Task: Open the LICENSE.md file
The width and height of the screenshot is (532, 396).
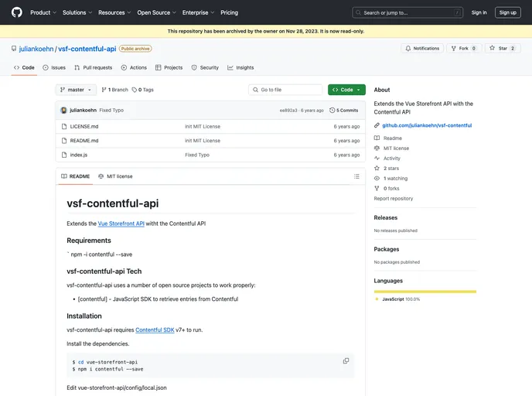Action: click(x=84, y=127)
